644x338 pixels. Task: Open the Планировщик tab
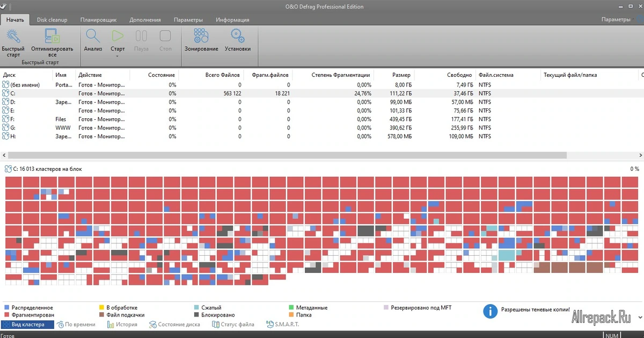[99, 20]
